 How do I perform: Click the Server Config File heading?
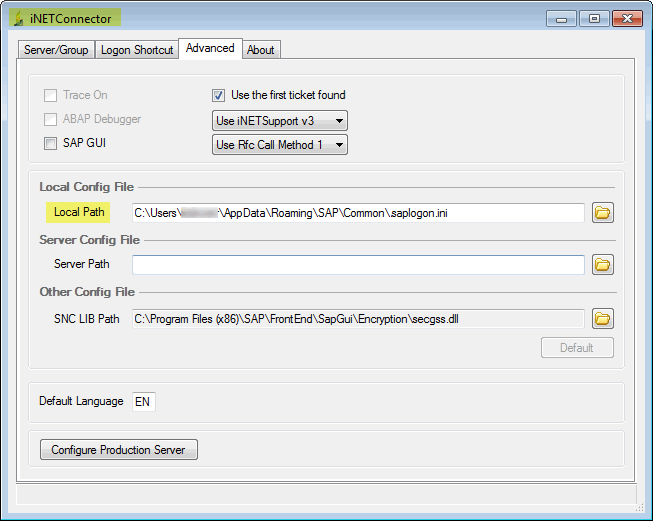[90, 240]
